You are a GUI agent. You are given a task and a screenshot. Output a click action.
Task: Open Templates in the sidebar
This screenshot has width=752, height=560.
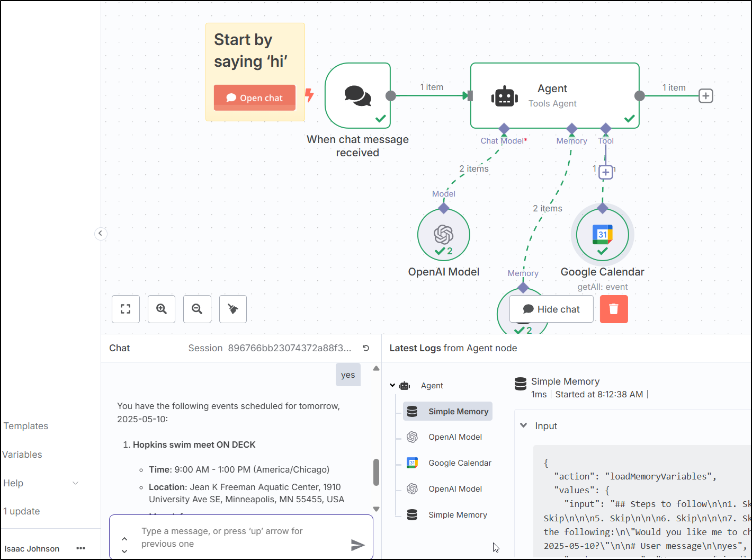pos(26,426)
